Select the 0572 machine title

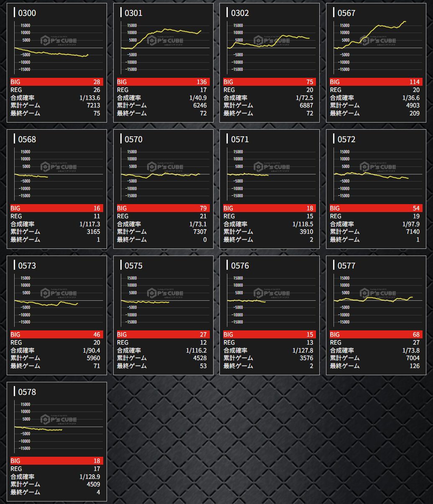point(346,139)
